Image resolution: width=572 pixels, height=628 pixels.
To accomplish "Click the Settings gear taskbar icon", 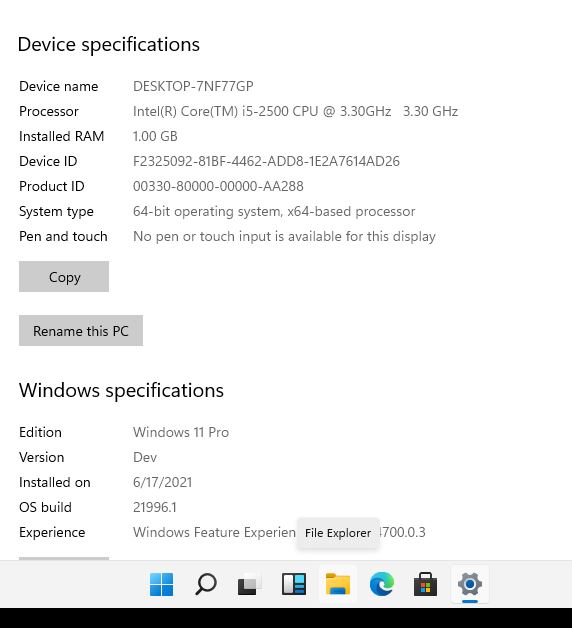I will point(469,584).
